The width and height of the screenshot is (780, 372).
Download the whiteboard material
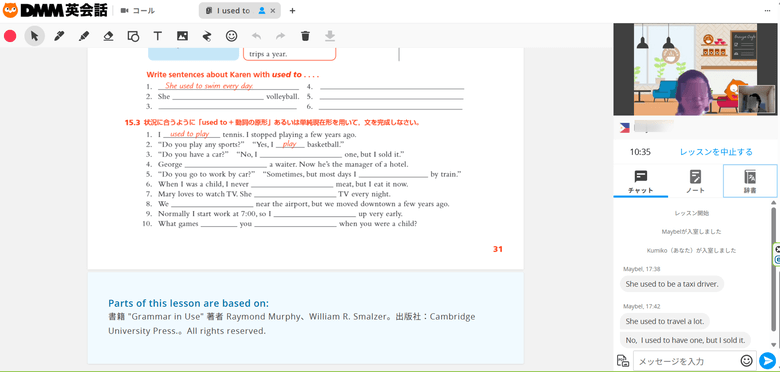point(330,36)
